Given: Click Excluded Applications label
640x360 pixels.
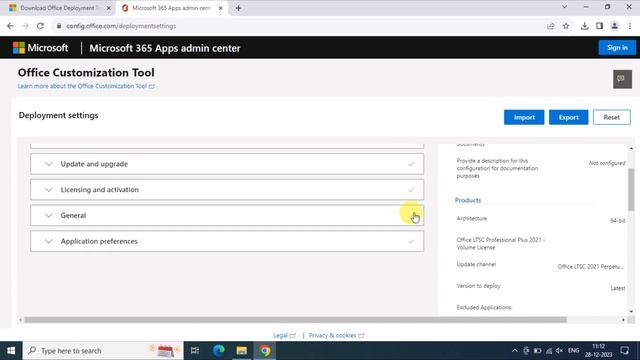Looking at the screenshot, I should [484, 307].
